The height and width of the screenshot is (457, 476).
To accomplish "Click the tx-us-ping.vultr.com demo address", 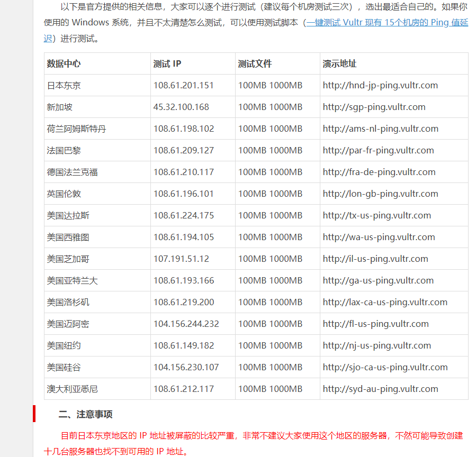I will (x=377, y=216).
